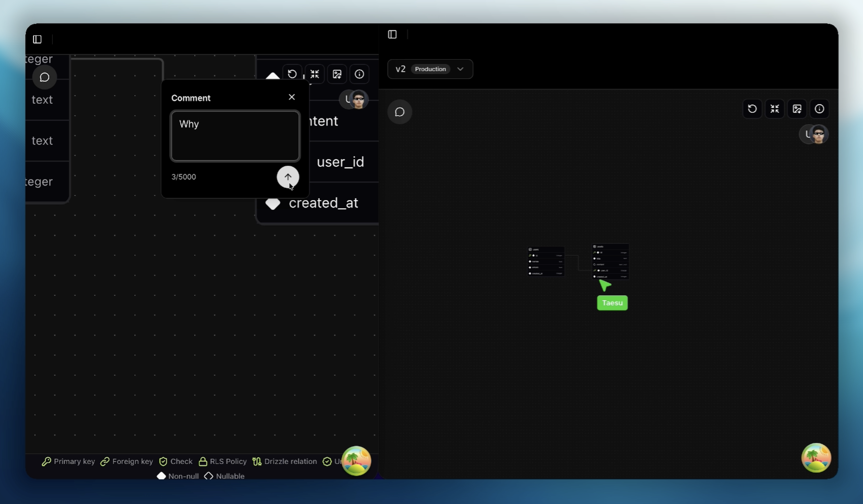Screen dimensions: 863x504
Task: Click the palm tree island badge bottom right
Action: pyautogui.click(x=816, y=458)
